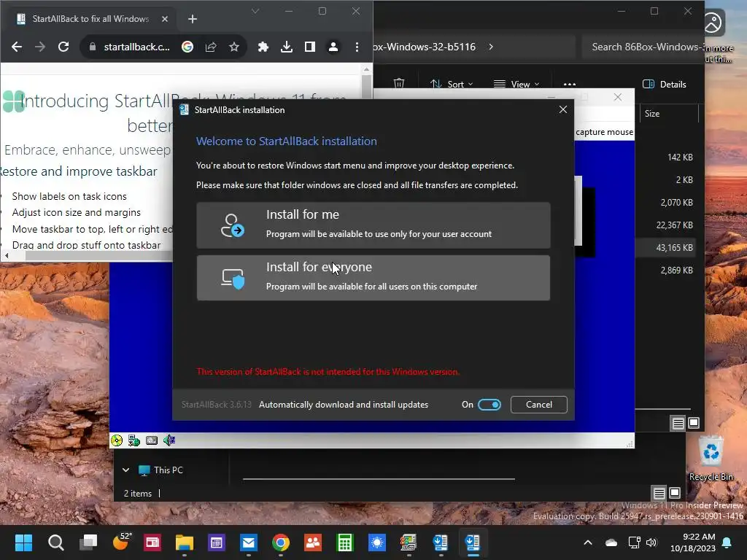
Task: Select This PC in navigation pane
Action: [x=160, y=470]
